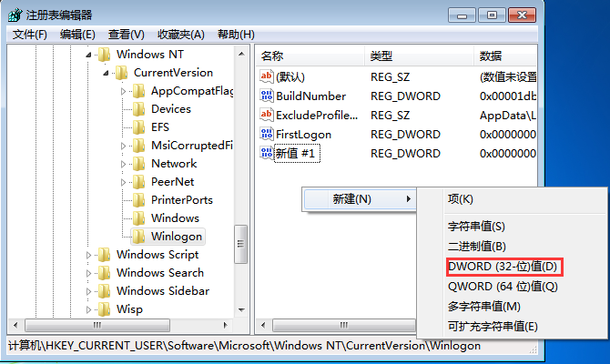
Task: Collapse the CurrentVersion tree node
Action: click(106, 73)
